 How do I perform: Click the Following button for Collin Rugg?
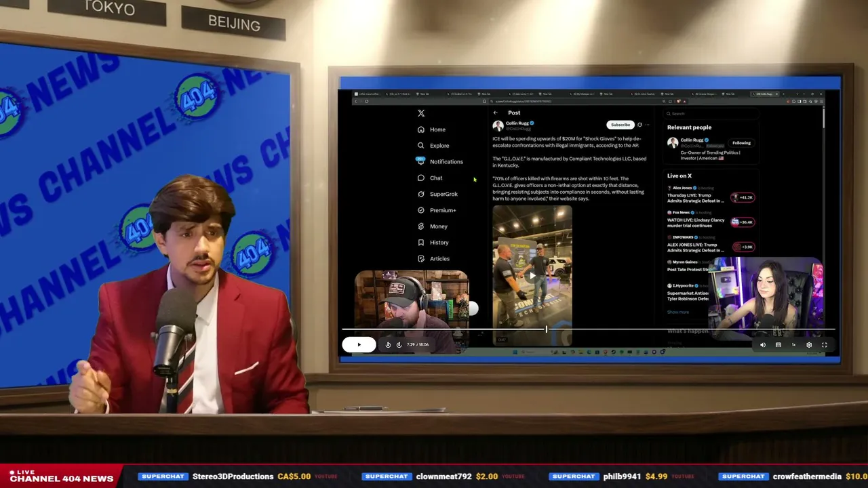pos(741,143)
